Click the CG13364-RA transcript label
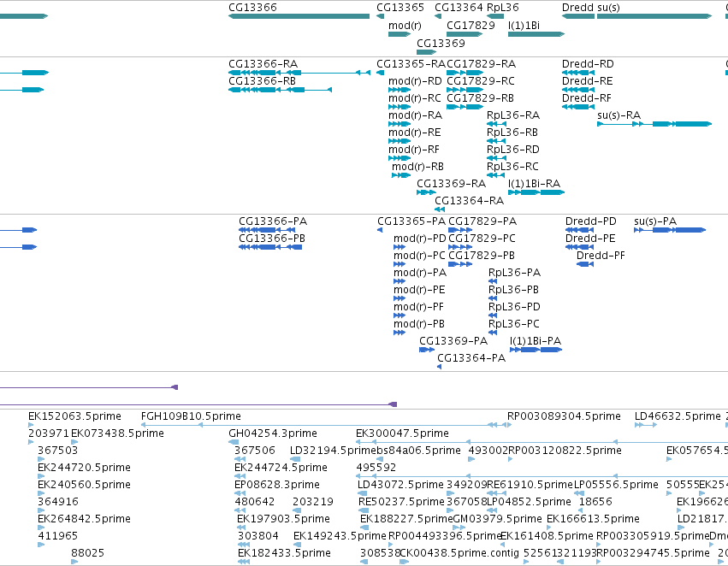Image resolution: width=728 pixels, height=566 pixels. point(469,201)
